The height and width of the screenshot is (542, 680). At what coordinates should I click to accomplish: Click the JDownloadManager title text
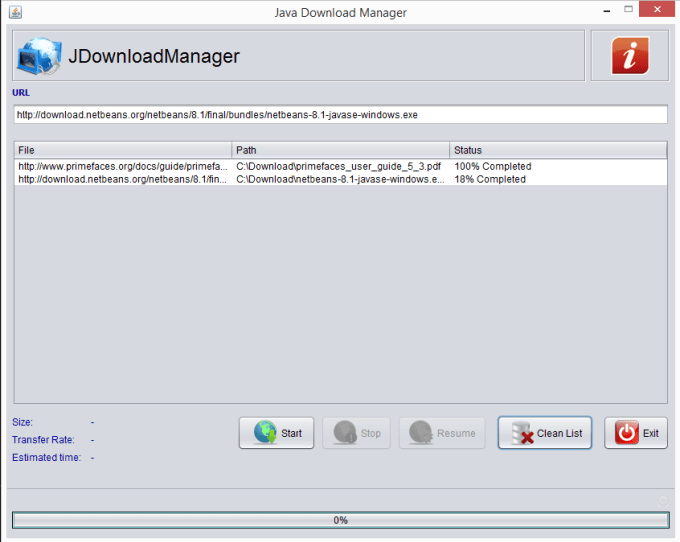click(154, 56)
